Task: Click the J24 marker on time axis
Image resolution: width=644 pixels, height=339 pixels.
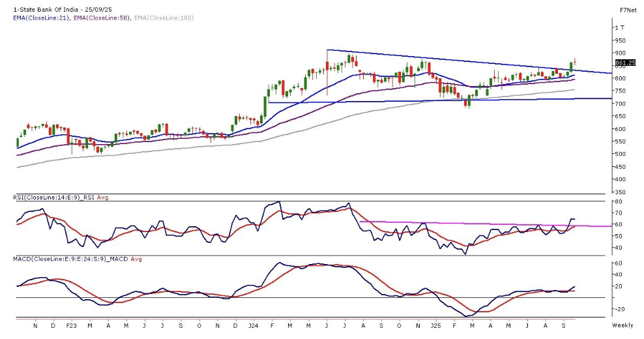Action: click(253, 324)
